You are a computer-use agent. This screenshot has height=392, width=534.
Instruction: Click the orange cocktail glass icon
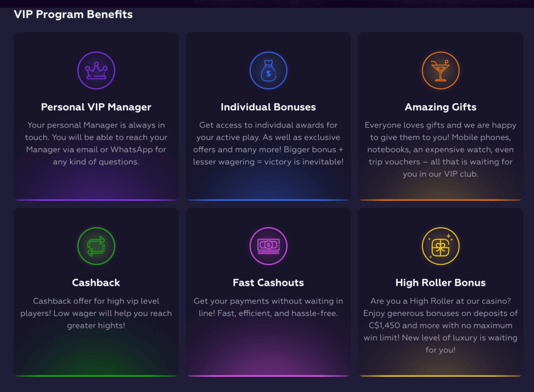pos(441,70)
